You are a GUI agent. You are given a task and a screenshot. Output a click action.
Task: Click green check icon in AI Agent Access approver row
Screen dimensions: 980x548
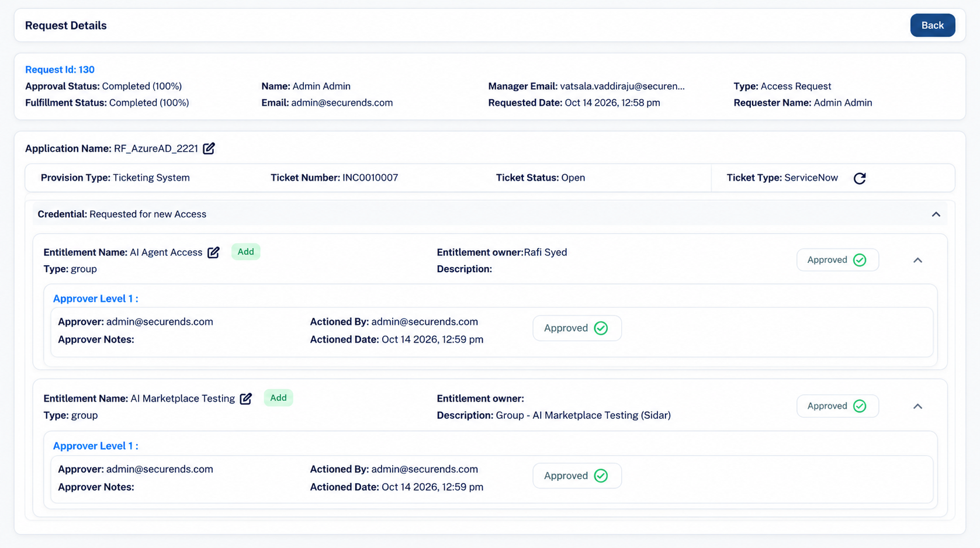pyautogui.click(x=601, y=328)
